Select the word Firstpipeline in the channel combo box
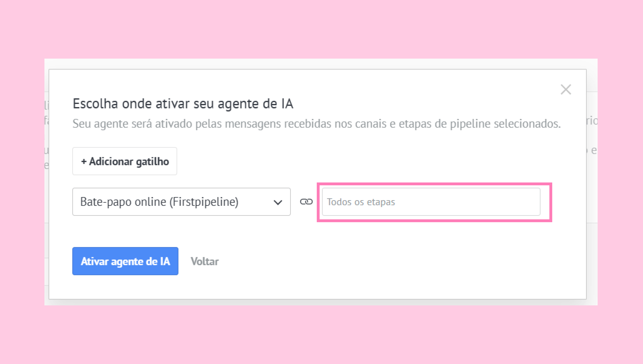 click(x=204, y=202)
